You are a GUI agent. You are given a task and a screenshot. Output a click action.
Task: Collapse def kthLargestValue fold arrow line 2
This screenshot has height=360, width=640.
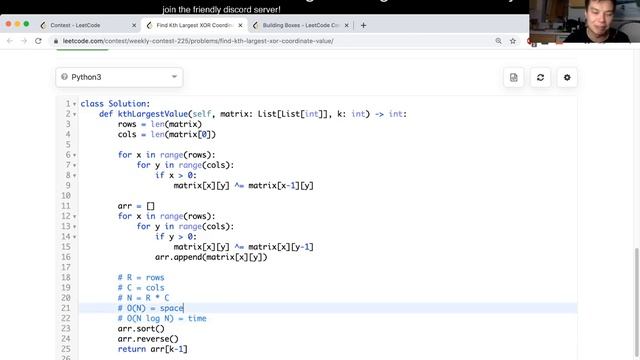(74, 114)
